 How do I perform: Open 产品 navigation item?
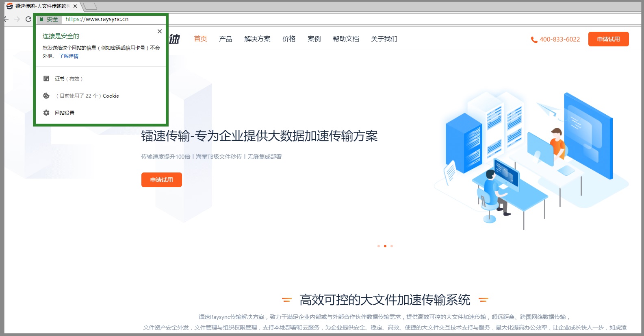point(226,39)
